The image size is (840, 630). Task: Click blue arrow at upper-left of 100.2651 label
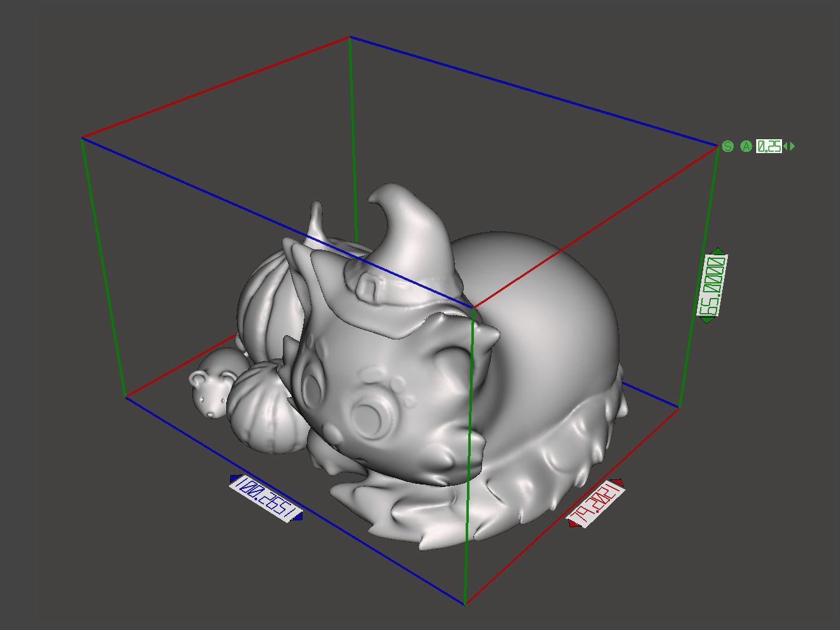click(233, 478)
